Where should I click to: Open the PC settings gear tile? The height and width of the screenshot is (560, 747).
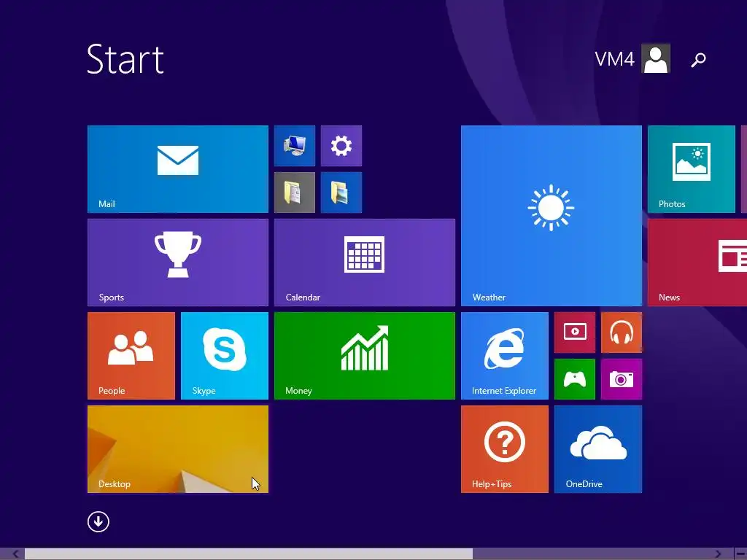coord(341,146)
